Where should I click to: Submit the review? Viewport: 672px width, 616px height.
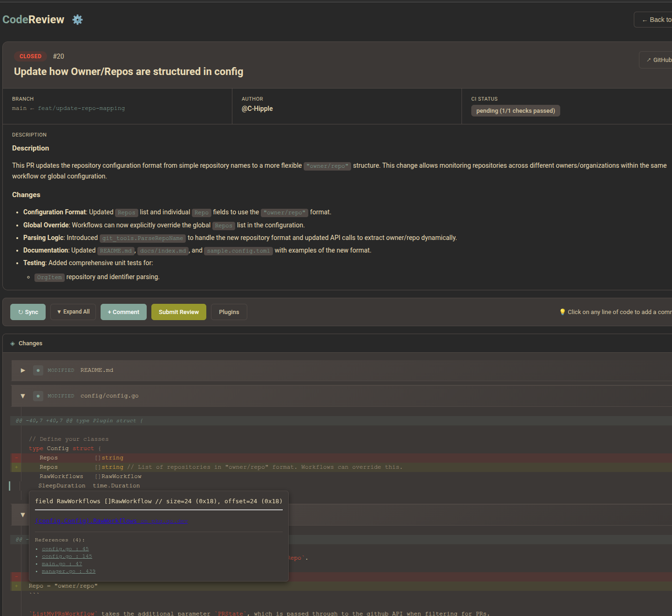(179, 312)
